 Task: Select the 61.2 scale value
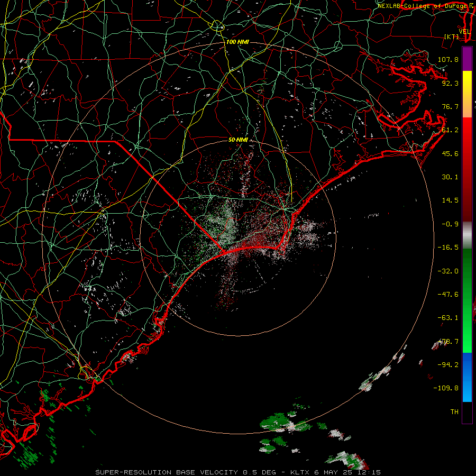(450, 130)
